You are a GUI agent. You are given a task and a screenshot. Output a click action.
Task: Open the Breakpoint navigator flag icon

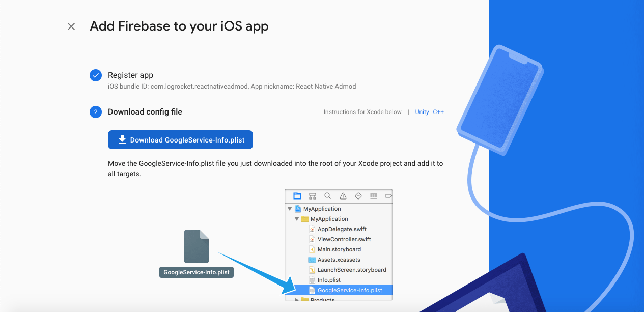[x=388, y=196]
